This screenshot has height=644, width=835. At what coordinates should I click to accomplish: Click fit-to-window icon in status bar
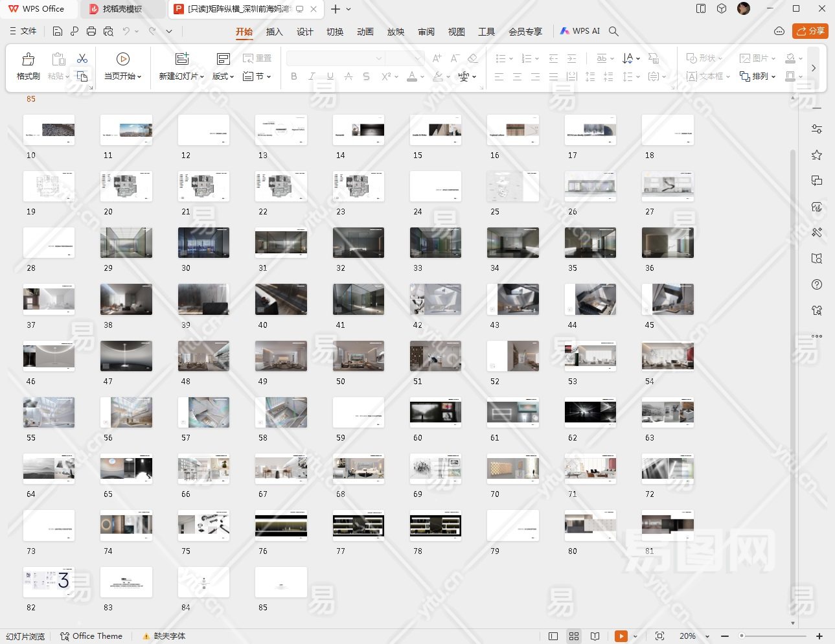[659, 636]
